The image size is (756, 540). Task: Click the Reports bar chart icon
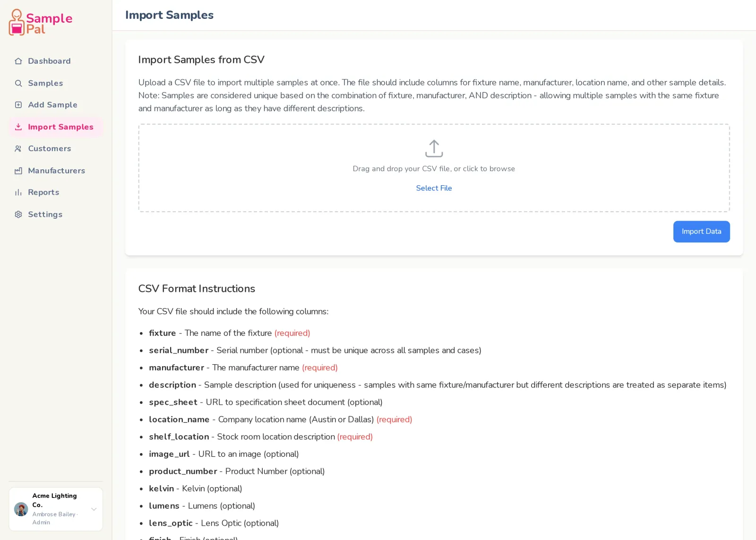click(18, 192)
